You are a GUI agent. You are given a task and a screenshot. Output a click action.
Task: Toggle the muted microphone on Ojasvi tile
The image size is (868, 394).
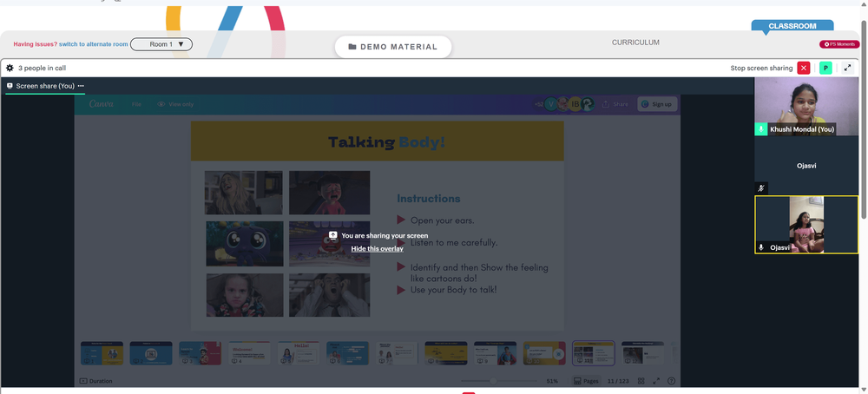(761, 188)
